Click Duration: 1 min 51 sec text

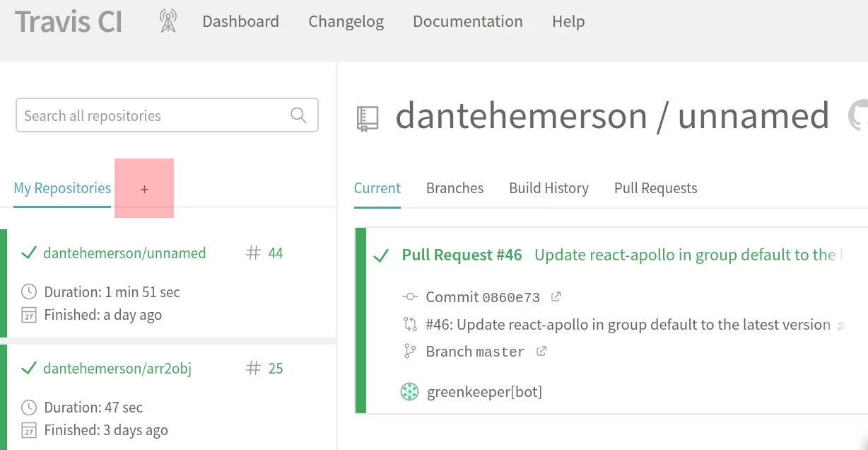(112, 292)
